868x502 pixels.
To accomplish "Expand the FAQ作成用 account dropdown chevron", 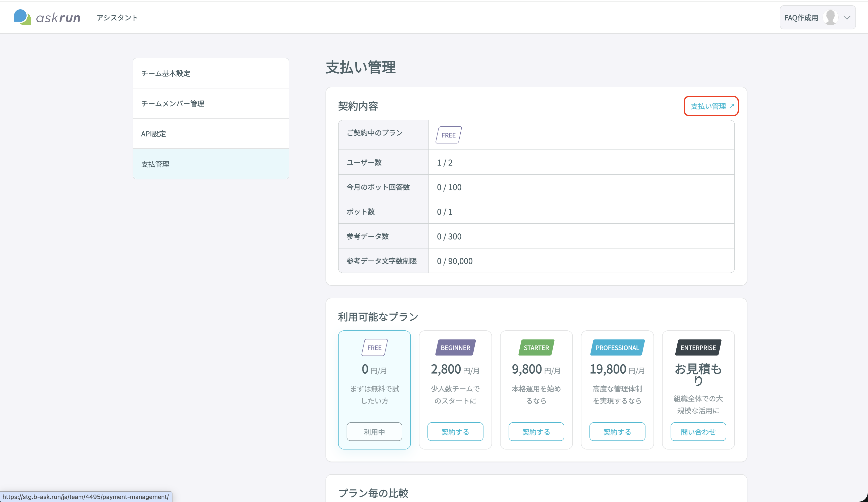I will 847,18.
